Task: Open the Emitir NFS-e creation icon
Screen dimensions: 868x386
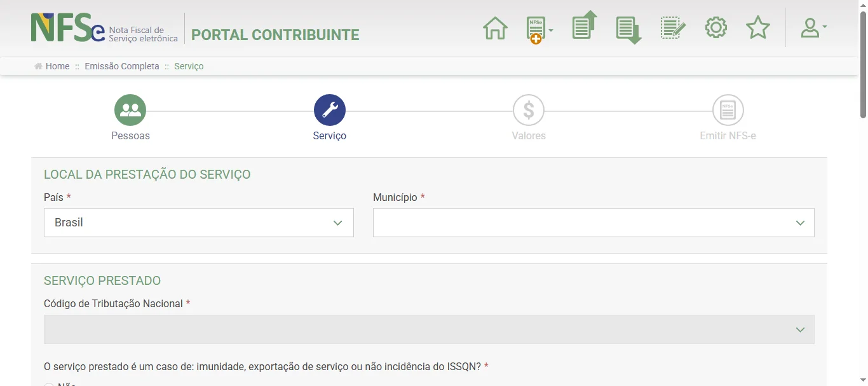Action: (536, 27)
